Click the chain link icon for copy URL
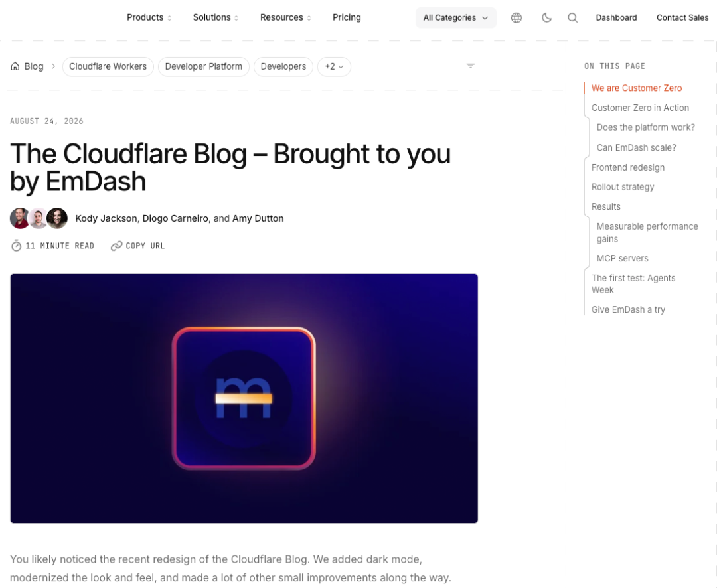This screenshot has height=588, width=717. tap(116, 246)
